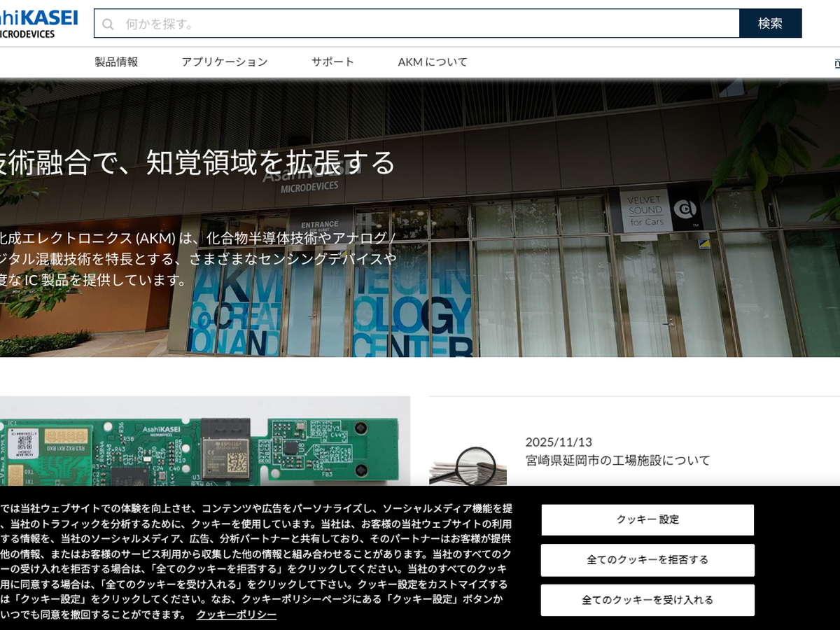Click the Asahi KASEI Microdevices logo
The width and height of the screenshot is (840, 630).
(38, 22)
